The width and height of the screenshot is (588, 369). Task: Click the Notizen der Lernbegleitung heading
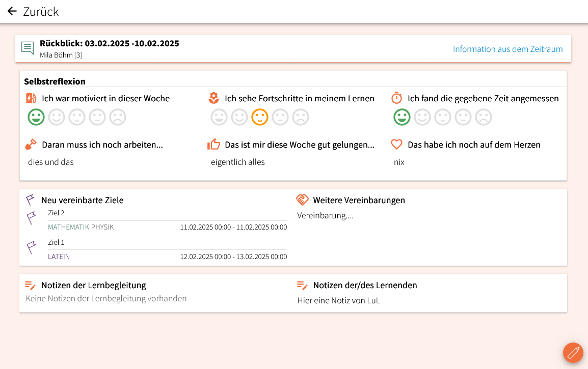point(94,285)
